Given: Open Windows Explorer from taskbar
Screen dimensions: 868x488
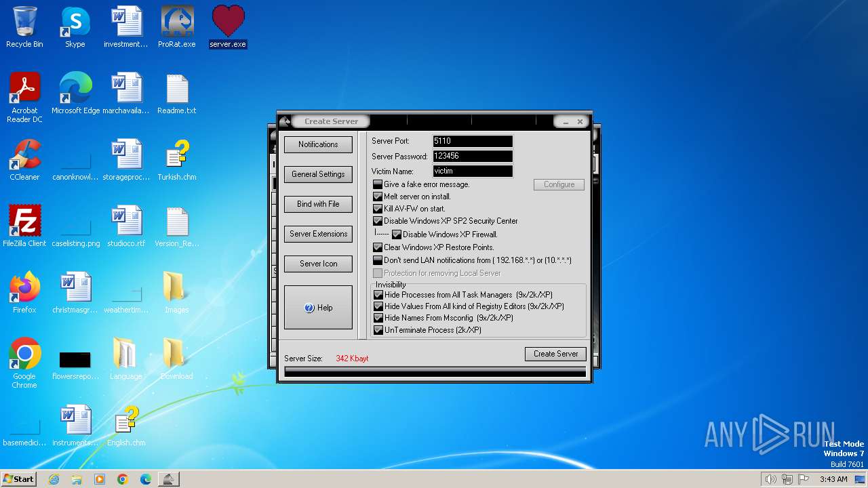Looking at the screenshot, I should [x=77, y=479].
